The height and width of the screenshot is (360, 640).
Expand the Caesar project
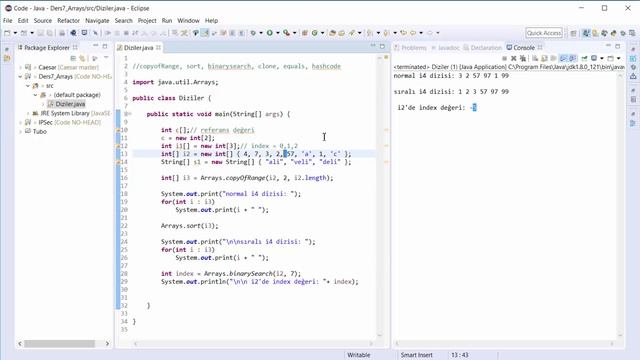click(x=20, y=67)
